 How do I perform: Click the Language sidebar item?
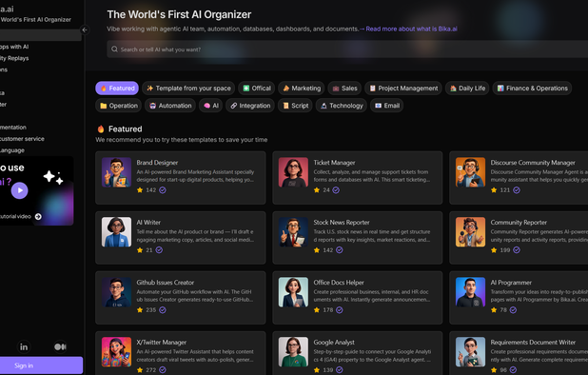[12, 150]
